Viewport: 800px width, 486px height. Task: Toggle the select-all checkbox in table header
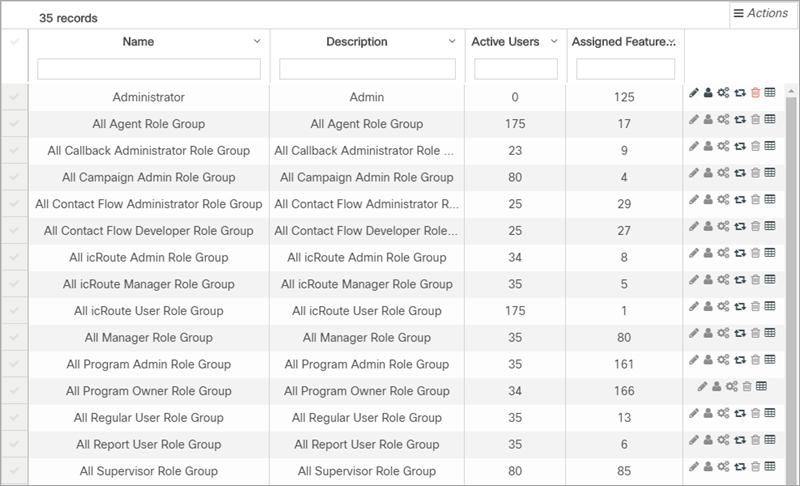coord(14,42)
